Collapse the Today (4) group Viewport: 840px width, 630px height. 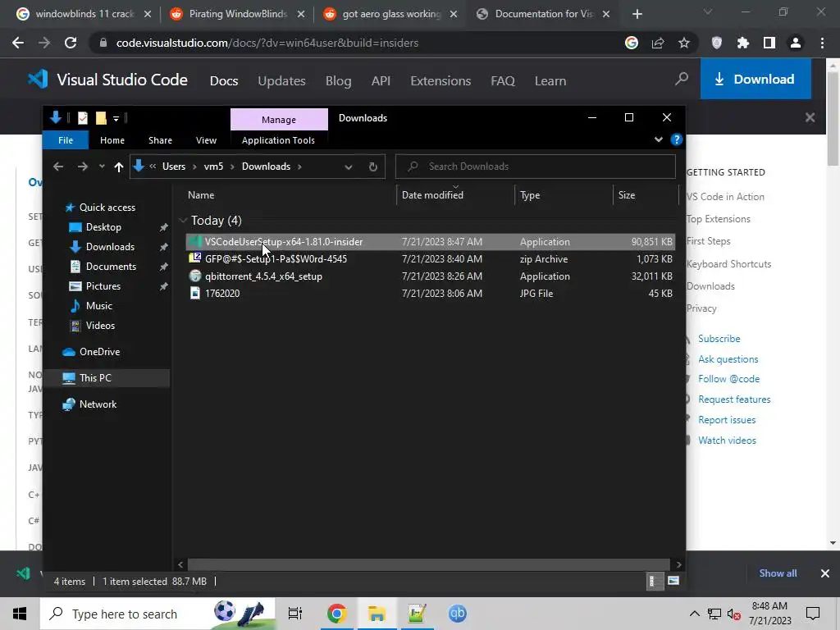(x=183, y=220)
